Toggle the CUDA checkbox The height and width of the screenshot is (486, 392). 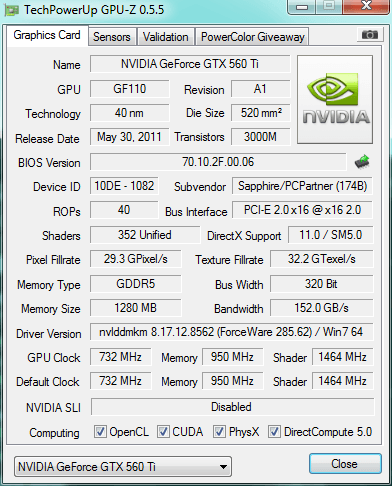pos(163,432)
